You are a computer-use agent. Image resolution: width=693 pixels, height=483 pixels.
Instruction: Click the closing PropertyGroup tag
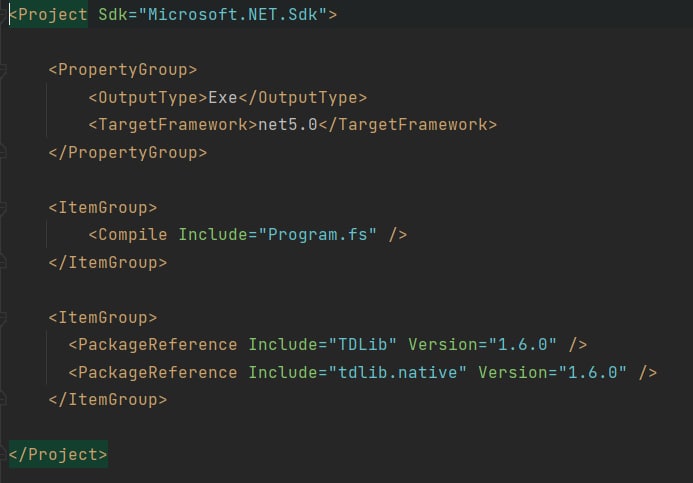coord(128,152)
